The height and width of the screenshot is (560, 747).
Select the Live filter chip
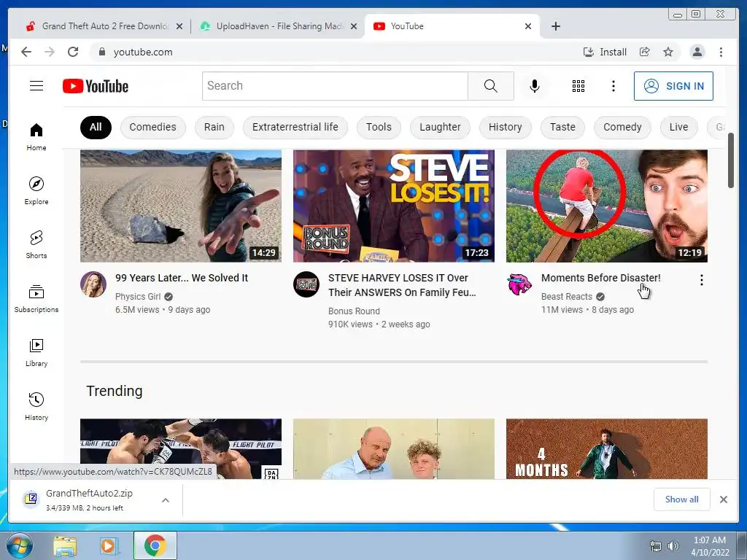[x=678, y=127]
